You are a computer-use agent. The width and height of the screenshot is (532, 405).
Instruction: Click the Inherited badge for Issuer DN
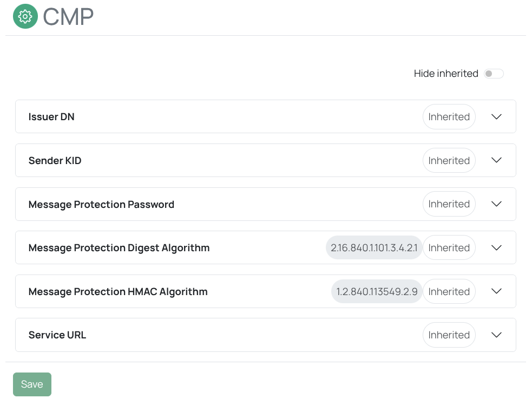click(449, 117)
